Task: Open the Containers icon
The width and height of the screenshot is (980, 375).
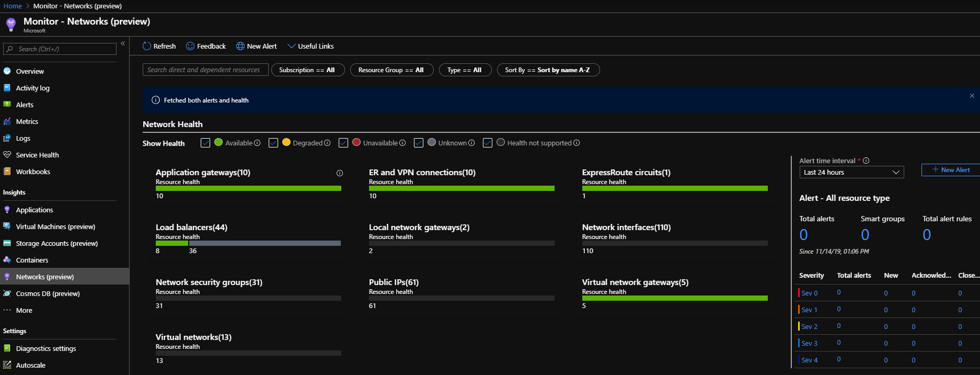Action: click(x=7, y=260)
